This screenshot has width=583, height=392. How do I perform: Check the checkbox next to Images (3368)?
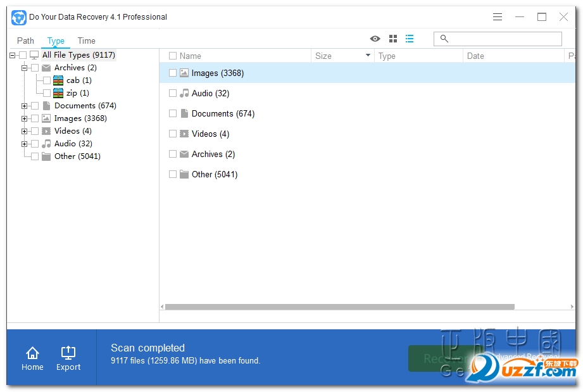coord(172,73)
